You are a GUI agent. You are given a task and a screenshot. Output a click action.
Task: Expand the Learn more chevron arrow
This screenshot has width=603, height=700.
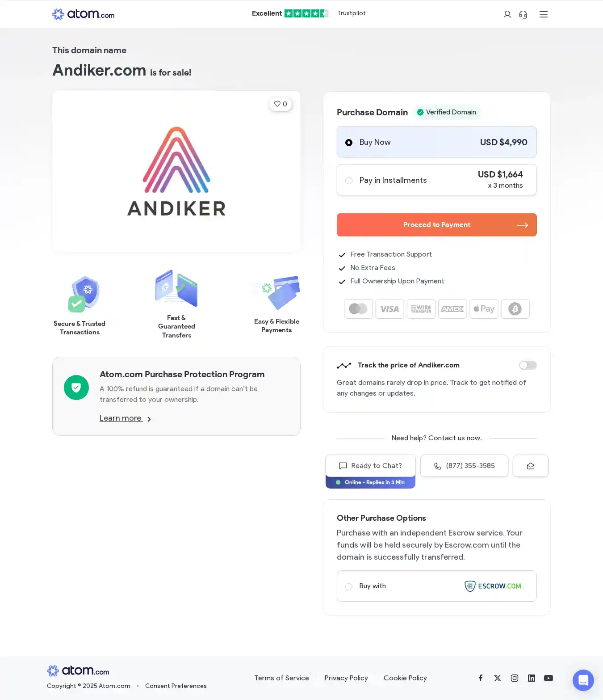(x=149, y=419)
